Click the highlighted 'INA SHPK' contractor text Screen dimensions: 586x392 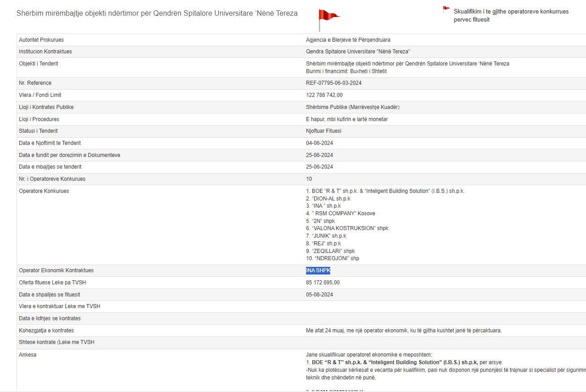click(318, 270)
